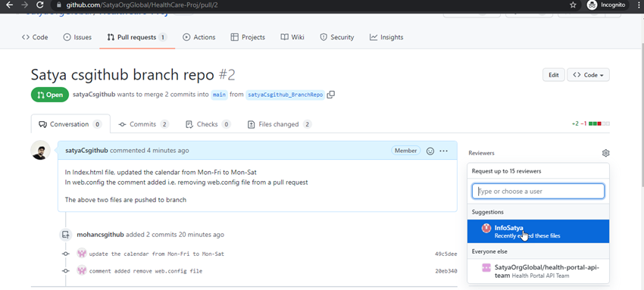644x290 pixels.
Task: Open the Incognito profile icon
Action: (592, 5)
